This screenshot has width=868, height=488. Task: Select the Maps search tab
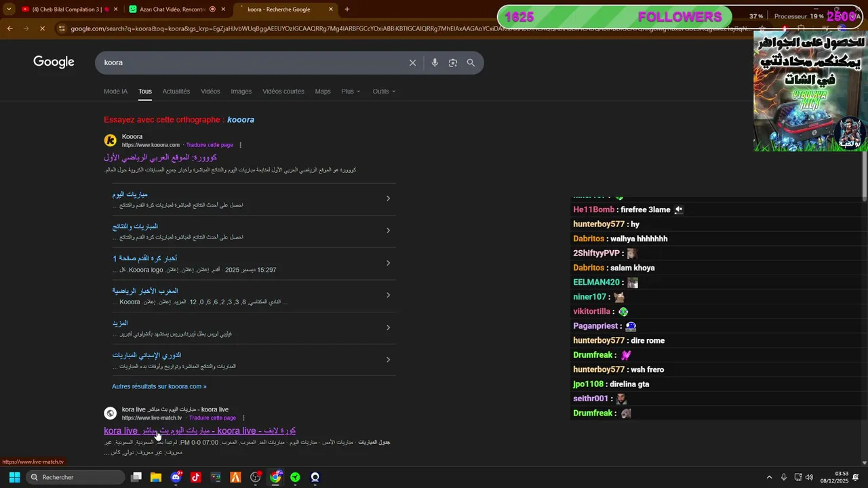click(x=323, y=91)
